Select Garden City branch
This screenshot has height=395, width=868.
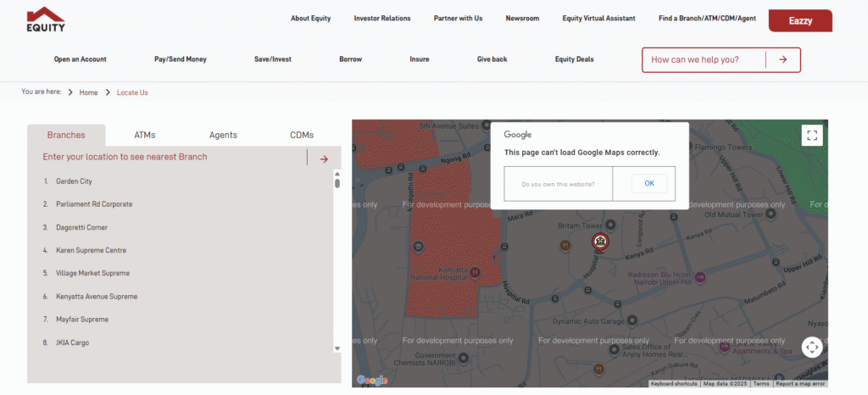coord(75,181)
